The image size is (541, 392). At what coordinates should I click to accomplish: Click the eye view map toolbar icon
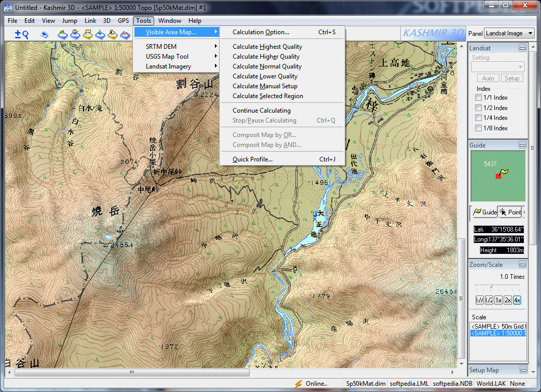[x=113, y=34]
